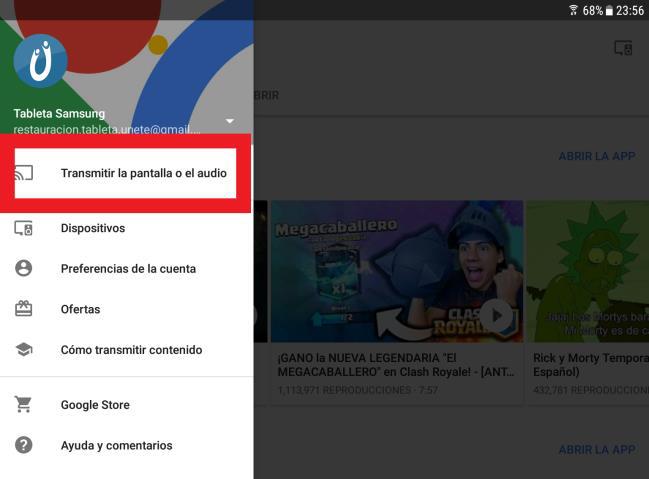Open Preferencias de la cuenta
This screenshot has width=649, height=479.
[x=127, y=269]
